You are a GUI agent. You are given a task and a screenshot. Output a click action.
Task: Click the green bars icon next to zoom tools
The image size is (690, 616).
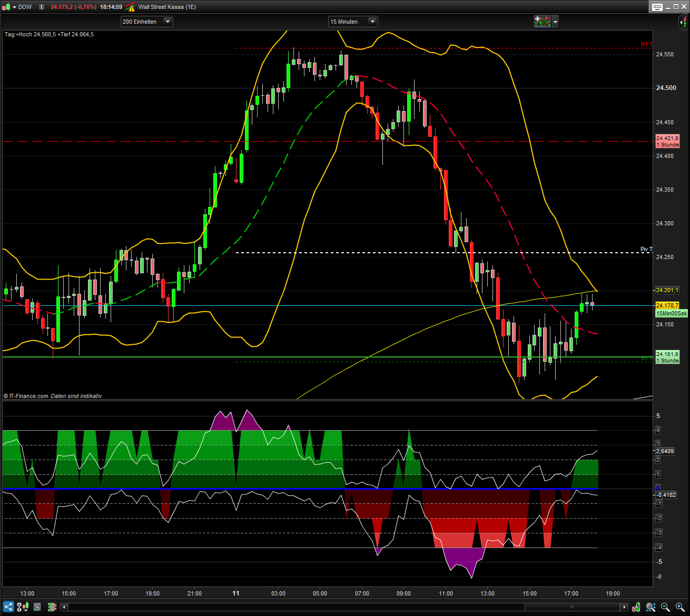(x=636, y=607)
